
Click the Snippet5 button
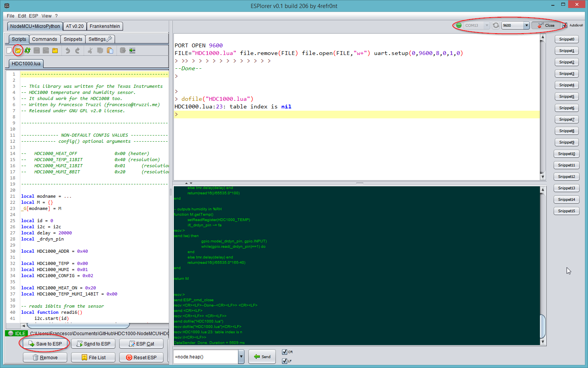coord(566,97)
